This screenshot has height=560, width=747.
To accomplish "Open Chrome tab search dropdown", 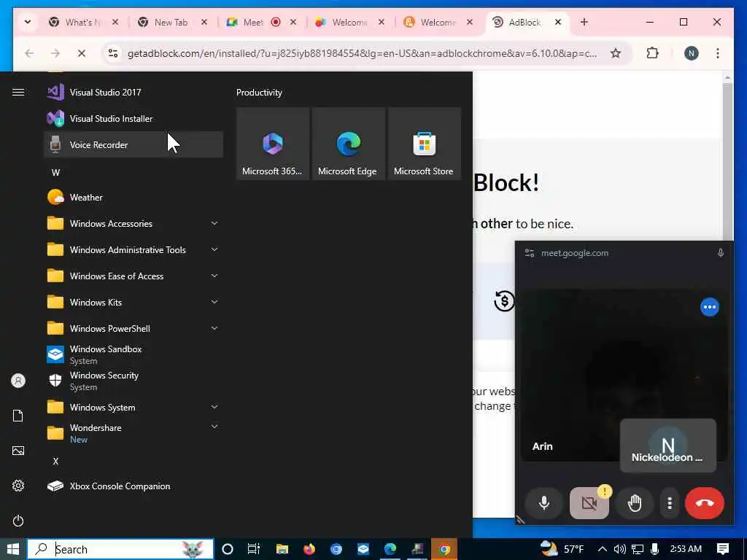I will point(28,22).
